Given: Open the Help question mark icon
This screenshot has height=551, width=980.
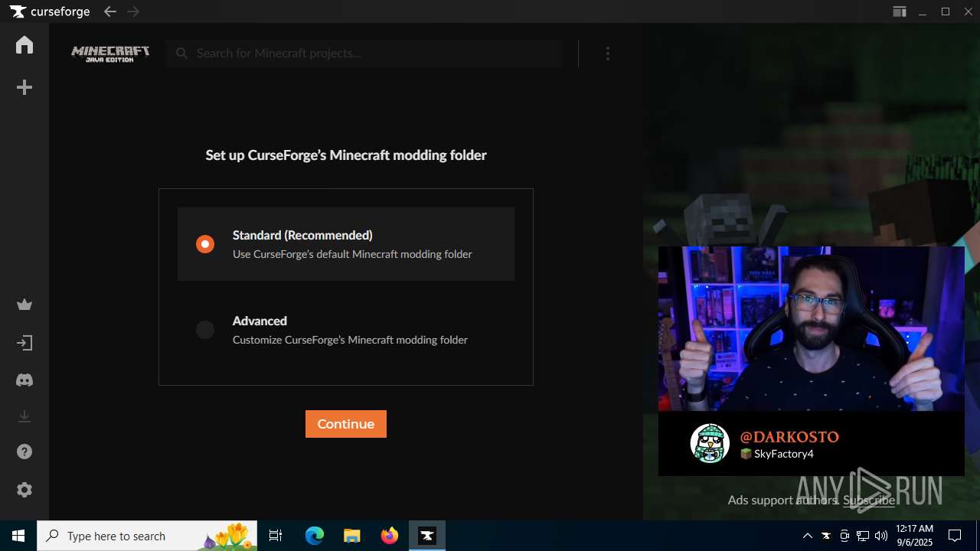Looking at the screenshot, I should (x=24, y=452).
